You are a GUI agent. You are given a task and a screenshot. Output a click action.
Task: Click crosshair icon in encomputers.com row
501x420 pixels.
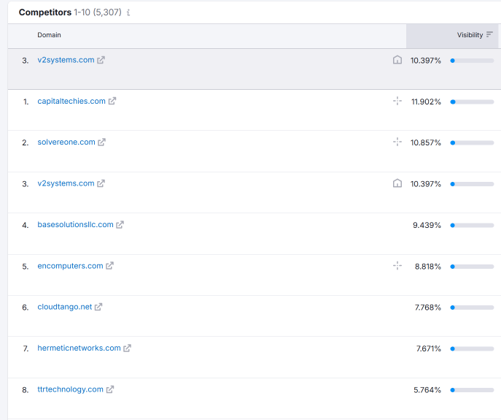coord(397,266)
